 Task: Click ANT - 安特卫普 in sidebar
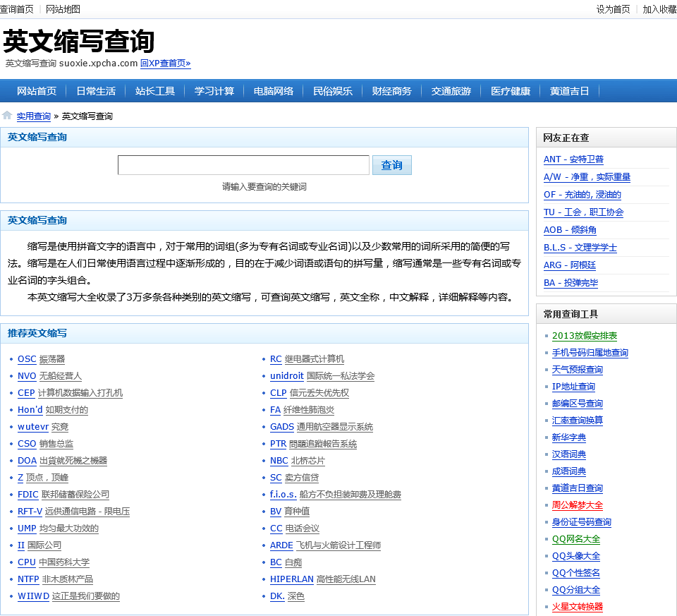point(573,159)
